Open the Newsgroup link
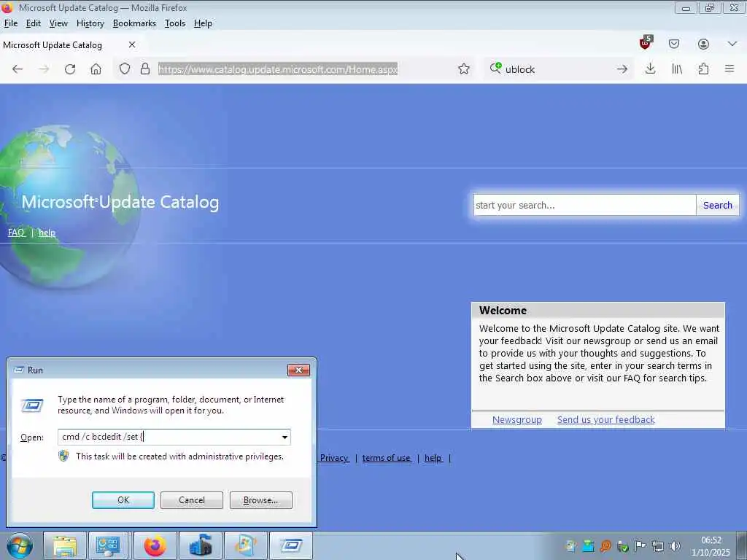Viewport: 747px width, 560px height. tap(517, 420)
